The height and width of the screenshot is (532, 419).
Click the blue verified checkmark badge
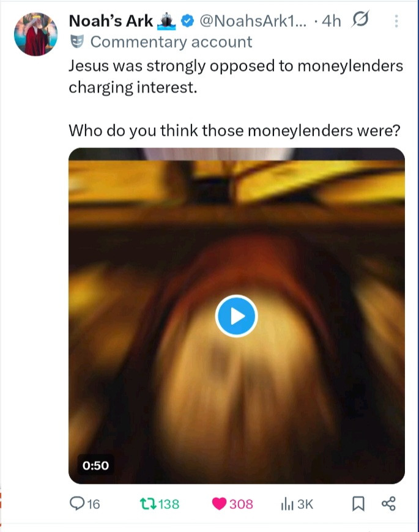pos(187,21)
